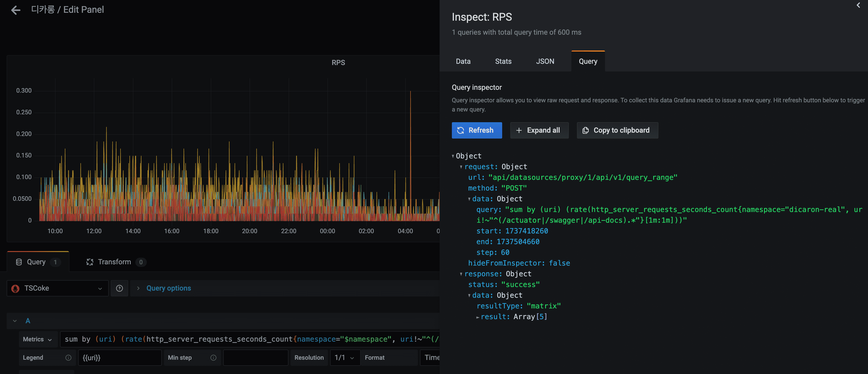868x374 pixels.
Task: Open the Metrics dropdown
Action: click(38, 339)
